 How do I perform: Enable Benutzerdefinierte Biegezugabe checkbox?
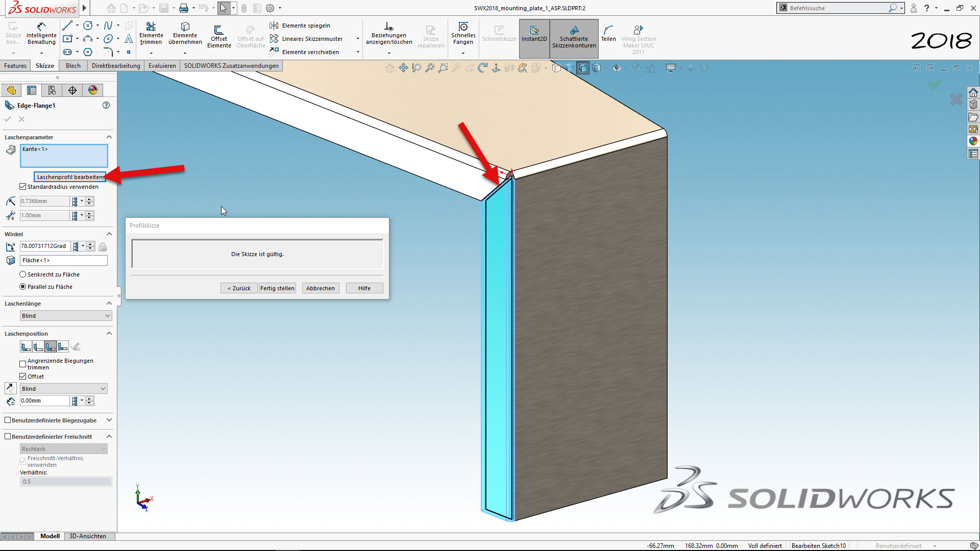(x=8, y=420)
